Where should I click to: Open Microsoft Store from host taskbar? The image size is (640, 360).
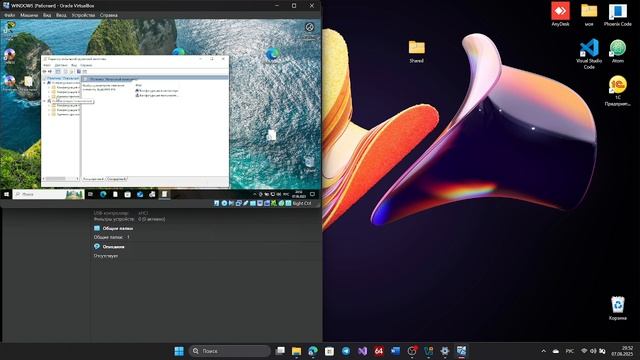pyautogui.click(x=329, y=351)
